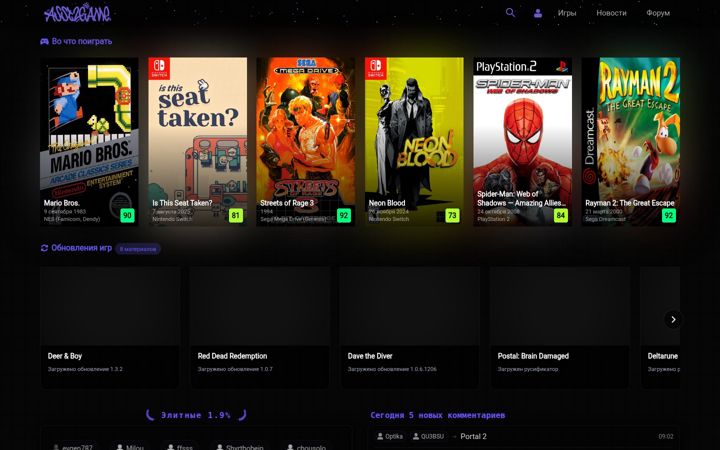The width and height of the screenshot is (720, 450).
Task: Open the Обновления игр heading link
Action: pyautogui.click(x=81, y=248)
